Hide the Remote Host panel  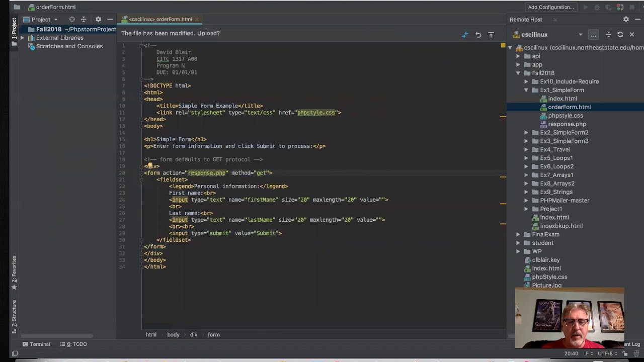[637, 19]
